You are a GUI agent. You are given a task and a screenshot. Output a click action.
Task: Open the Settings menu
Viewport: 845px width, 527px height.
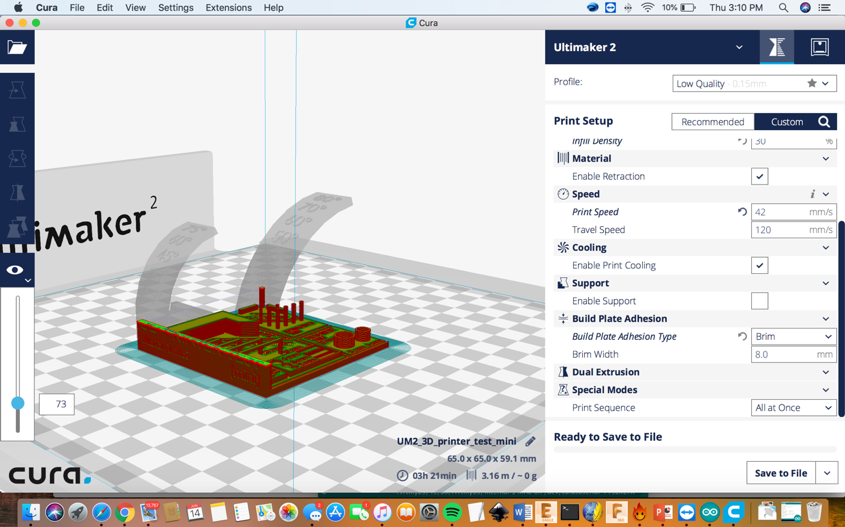(x=176, y=8)
